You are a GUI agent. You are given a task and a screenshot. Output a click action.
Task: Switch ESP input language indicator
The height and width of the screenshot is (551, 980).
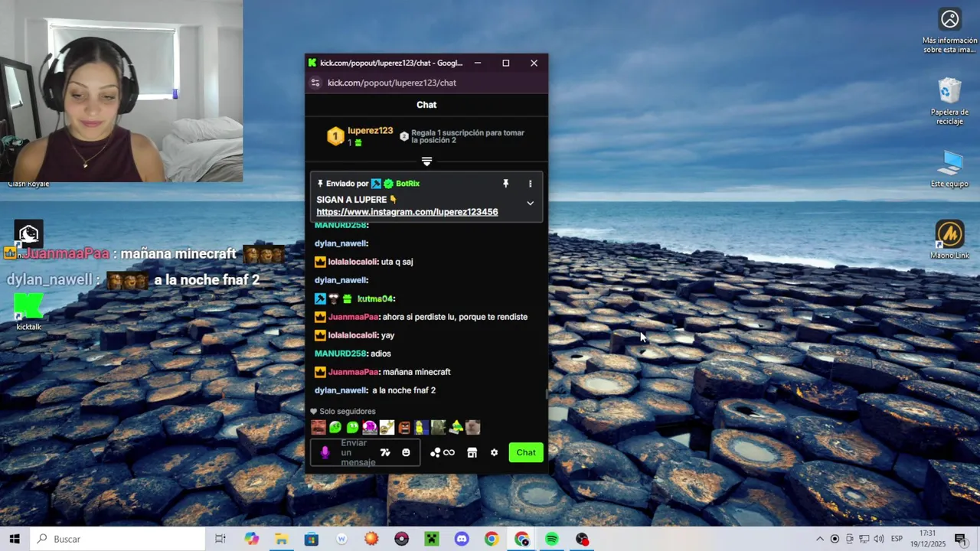tap(898, 539)
